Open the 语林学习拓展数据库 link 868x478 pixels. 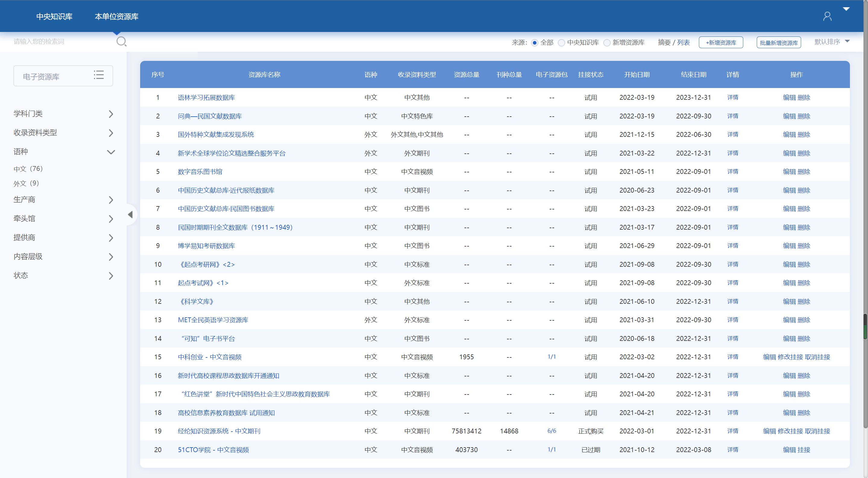click(x=206, y=97)
